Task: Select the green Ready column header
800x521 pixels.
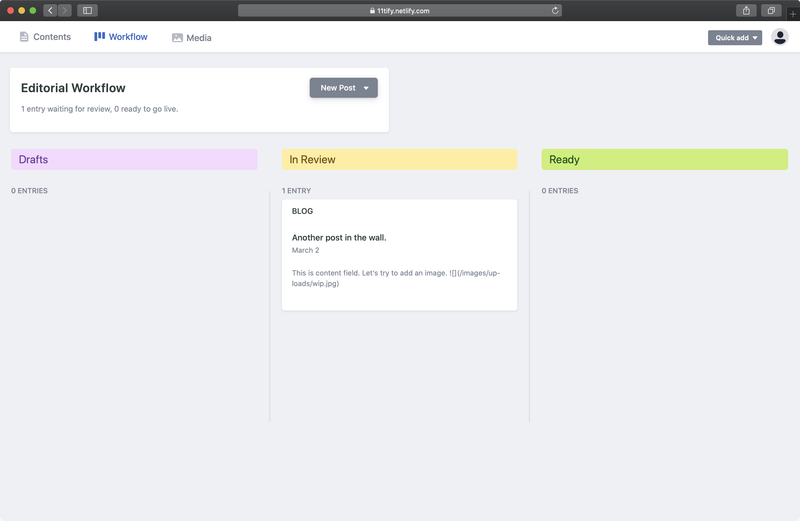Action: tap(664, 159)
